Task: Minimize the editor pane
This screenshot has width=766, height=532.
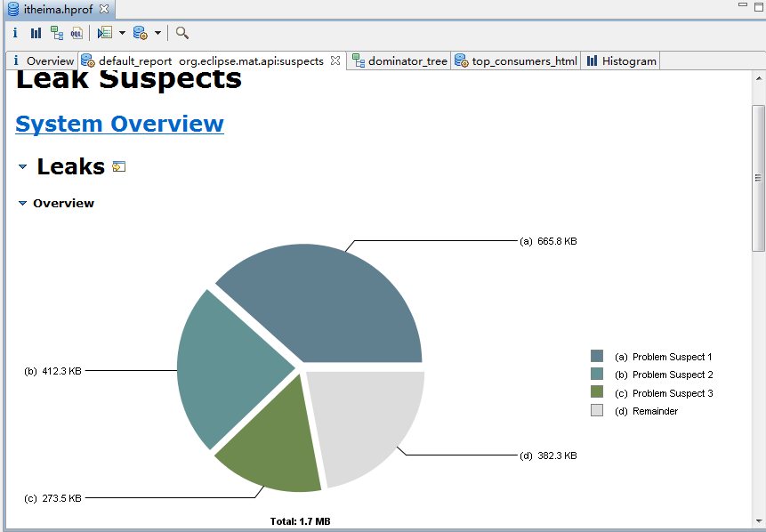Action: point(743,4)
